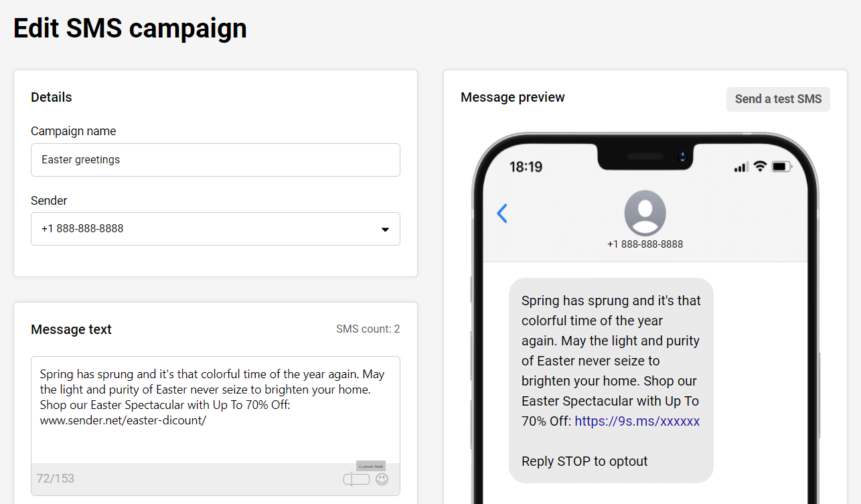Click the Wi-Fi icon in the phone status bar
Image resolution: width=861 pixels, height=504 pixels.
pyautogui.click(x=760, y=166)
